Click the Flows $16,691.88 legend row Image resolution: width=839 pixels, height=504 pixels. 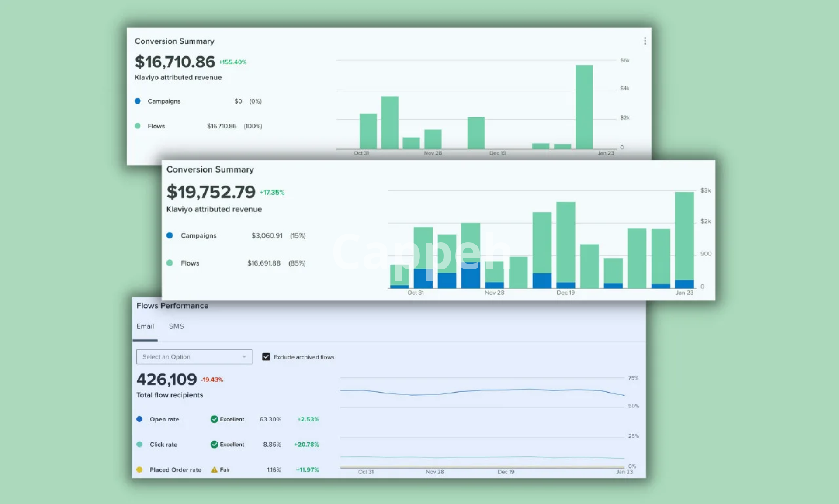click(x=236, y=263)
